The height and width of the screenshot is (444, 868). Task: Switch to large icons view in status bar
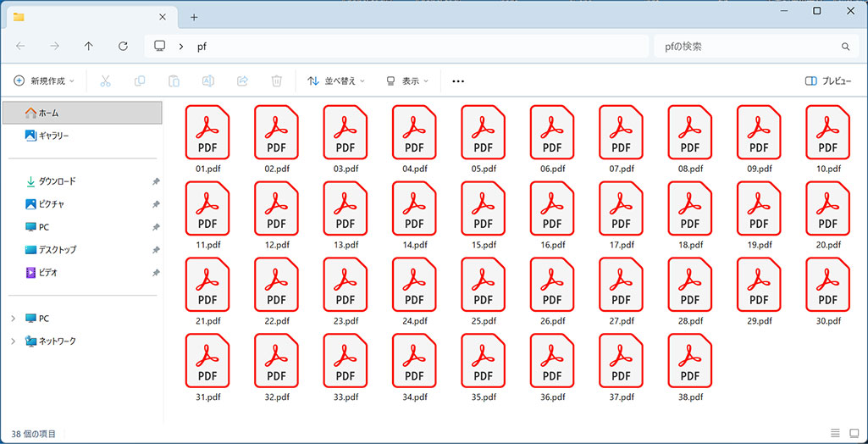click(x=854, y=434)
